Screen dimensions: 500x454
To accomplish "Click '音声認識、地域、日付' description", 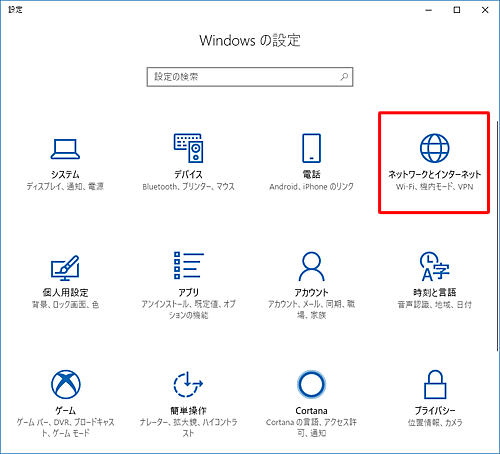I will click(434, 304).
